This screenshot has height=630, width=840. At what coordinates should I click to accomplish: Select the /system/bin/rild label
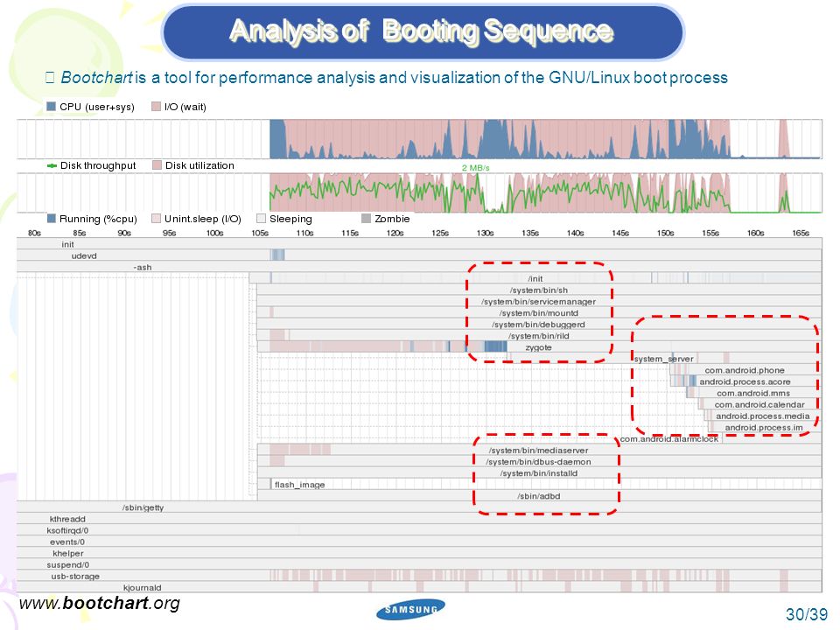(x=538, y=336)
